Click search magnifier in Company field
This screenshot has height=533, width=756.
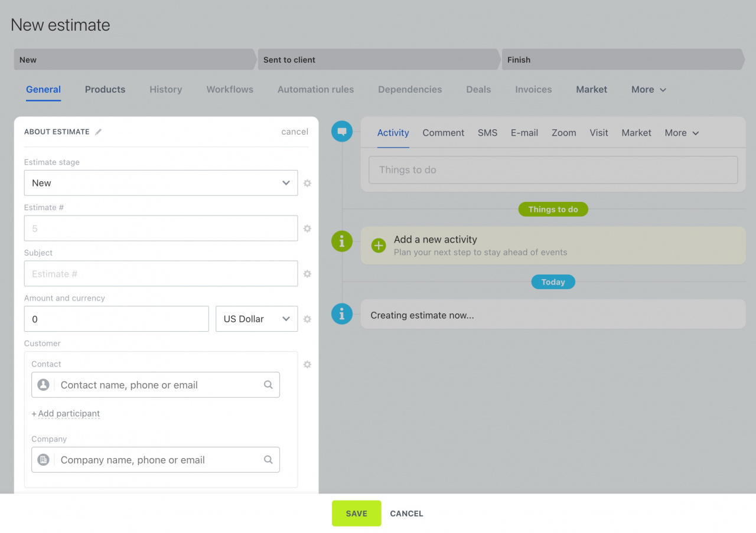pyautogui.click(x=268, y=460)
